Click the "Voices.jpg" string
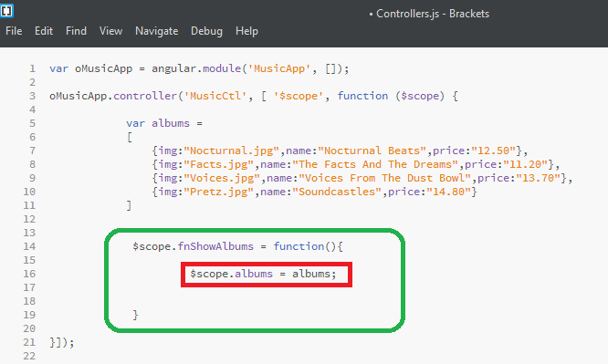 [x=222, y=178]
